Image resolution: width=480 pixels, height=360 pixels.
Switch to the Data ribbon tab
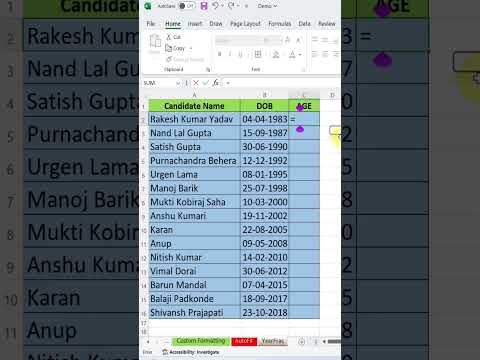click(x=304, y=24)
